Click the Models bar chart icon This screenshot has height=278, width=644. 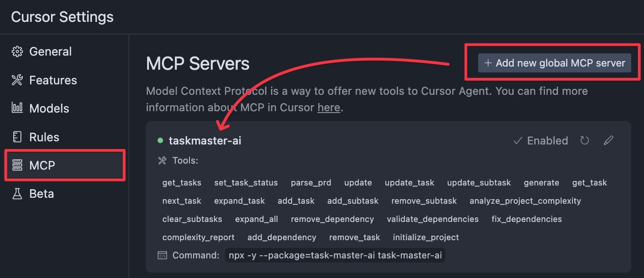click(x=17, y=108)
